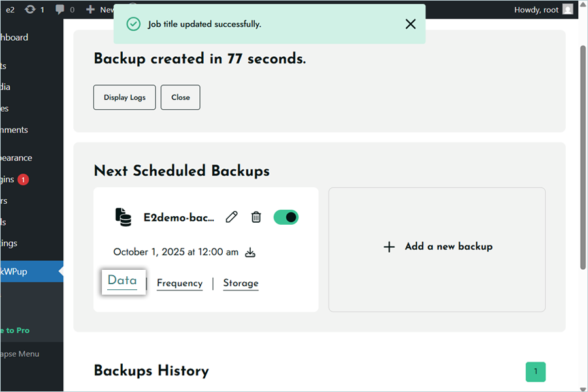Open the Data settings link
Screen dimensions: 588x392
point(122,281)
